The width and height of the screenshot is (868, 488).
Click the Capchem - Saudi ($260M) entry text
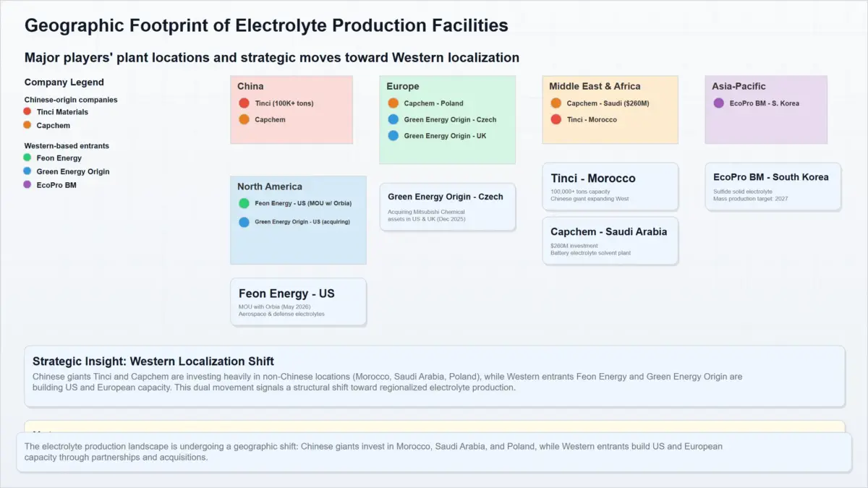608,103
